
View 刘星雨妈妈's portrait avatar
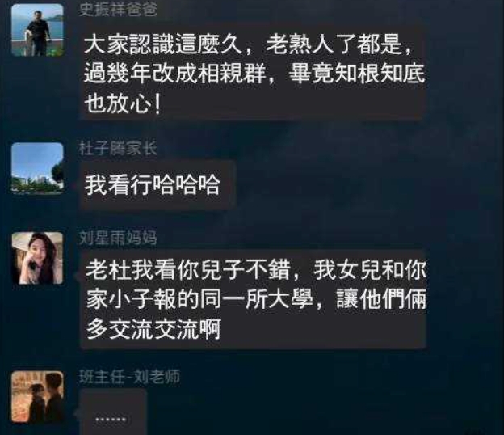[38, 258]
